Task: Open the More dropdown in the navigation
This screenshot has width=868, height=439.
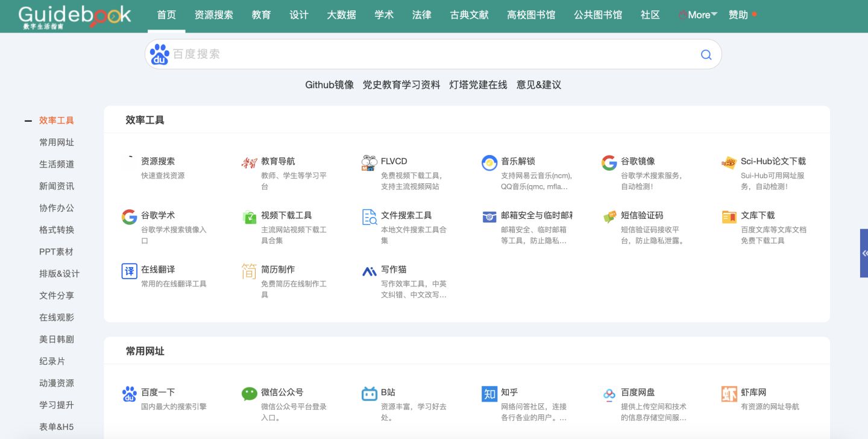Action: (698, 15)
